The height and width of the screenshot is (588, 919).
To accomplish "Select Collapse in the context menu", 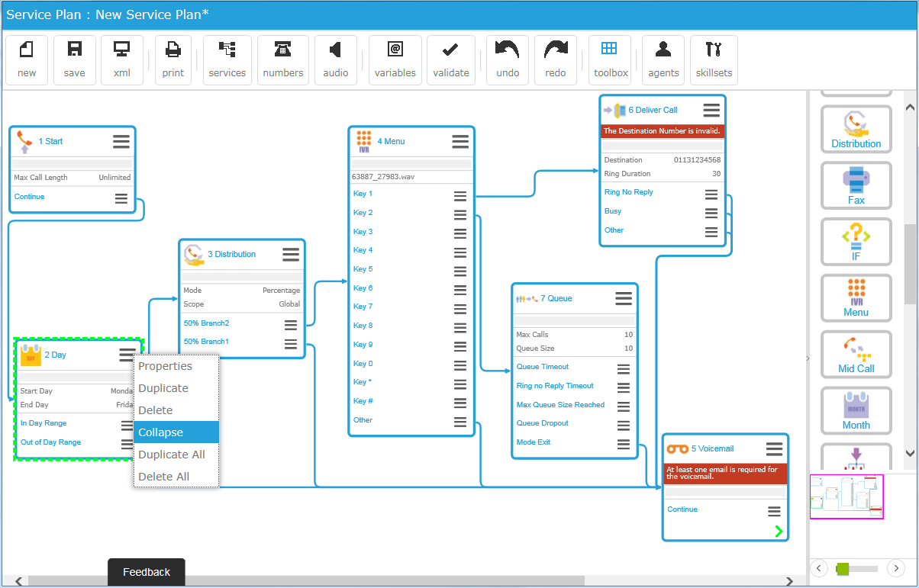I will click(176, 432).
